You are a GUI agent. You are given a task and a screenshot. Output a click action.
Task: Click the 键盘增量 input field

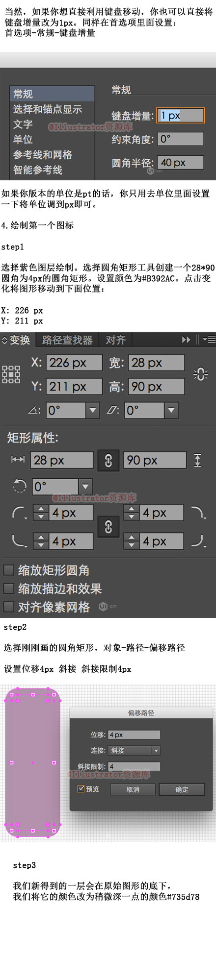pyautogui.click(x=180, y=116)
